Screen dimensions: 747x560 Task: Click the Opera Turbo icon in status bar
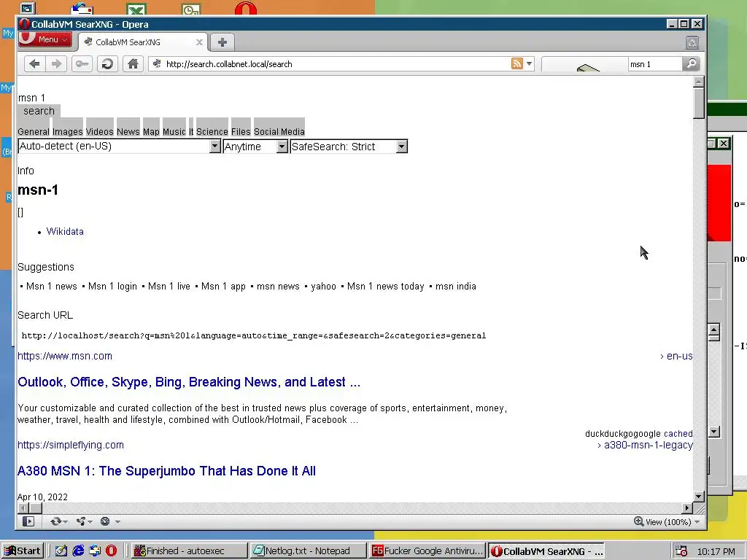(105, 521)
